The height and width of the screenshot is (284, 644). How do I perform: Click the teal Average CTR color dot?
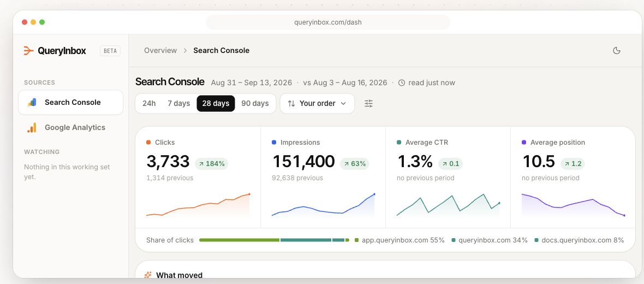coord(399,143)
